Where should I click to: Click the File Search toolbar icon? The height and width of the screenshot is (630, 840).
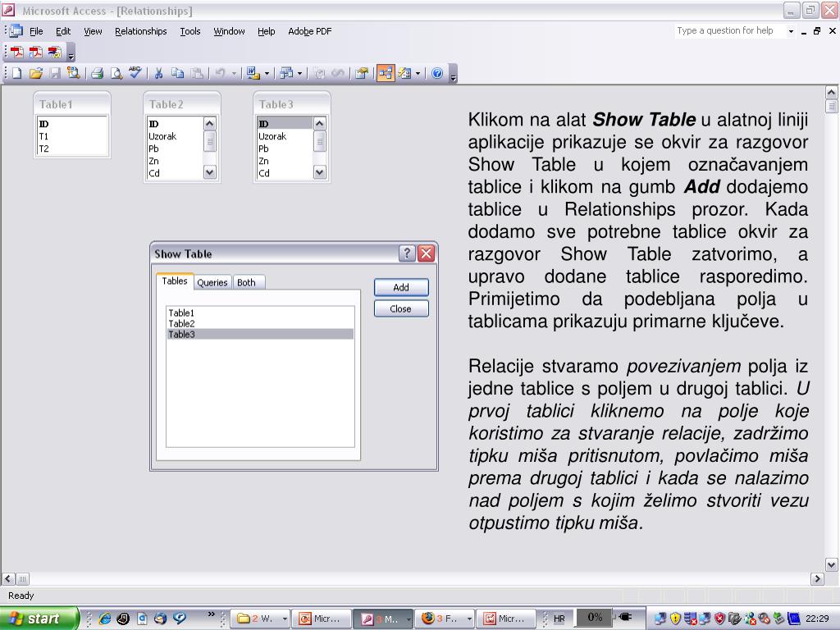click(73, 73)
